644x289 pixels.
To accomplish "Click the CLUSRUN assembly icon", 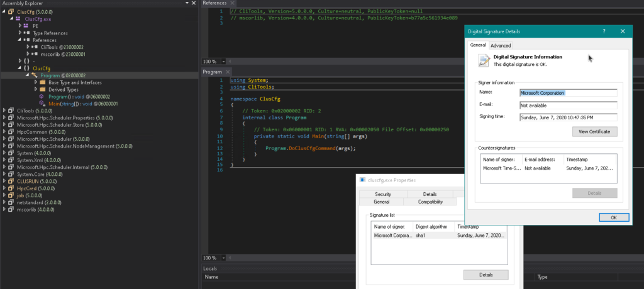I will [11, 181].
